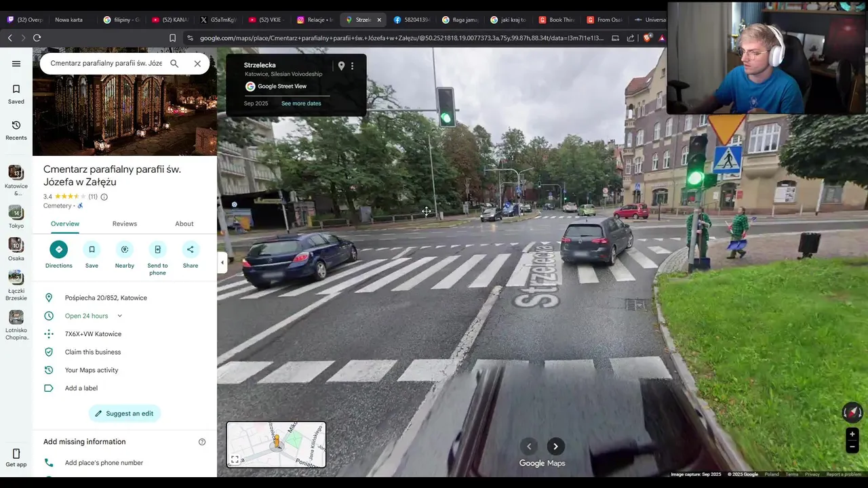Click the Save place button
This screenshot has width=868, height=488.
(x=92, y=255)
